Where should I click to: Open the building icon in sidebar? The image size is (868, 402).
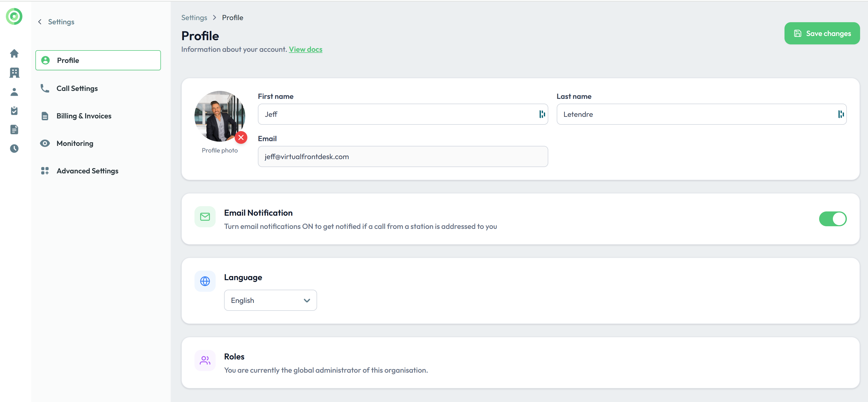(x=14, y=72)
